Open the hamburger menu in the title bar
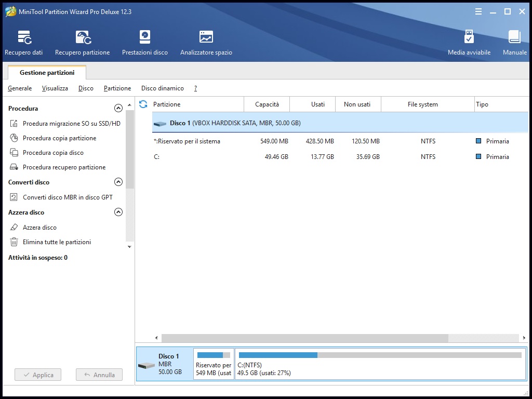 click(478, 11)
